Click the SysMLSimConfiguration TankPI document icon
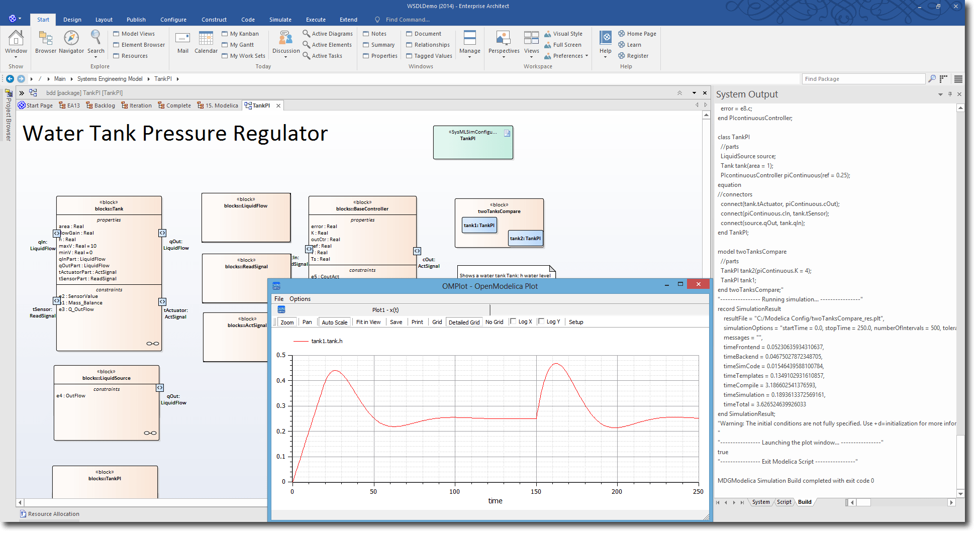980x537 pixels. [x=507, y=133]
